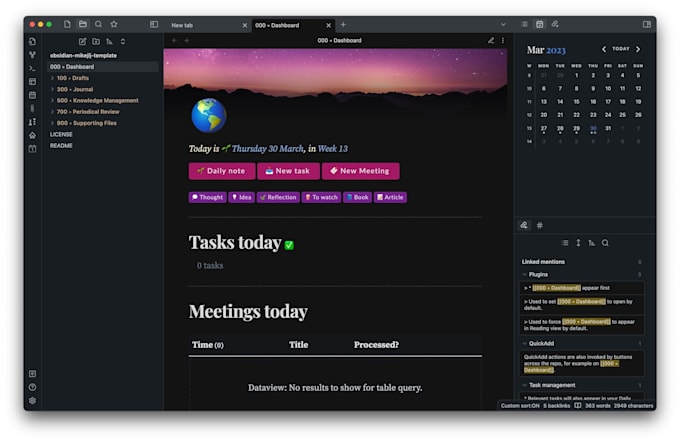Open daily note calendar ribbon icon
Viewport: 680px width, 442px height.
pyautogui.click(x=33, y=95)
